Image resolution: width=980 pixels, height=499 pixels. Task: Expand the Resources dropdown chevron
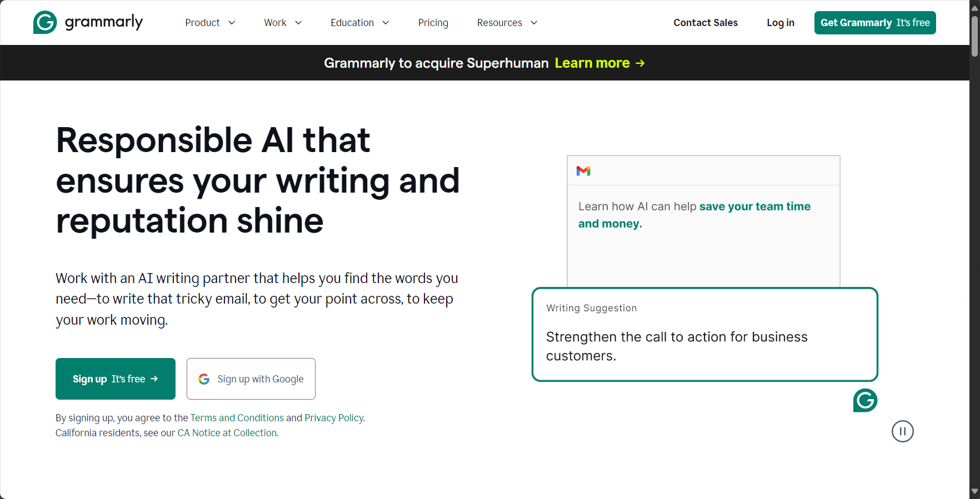pos(534,23)
